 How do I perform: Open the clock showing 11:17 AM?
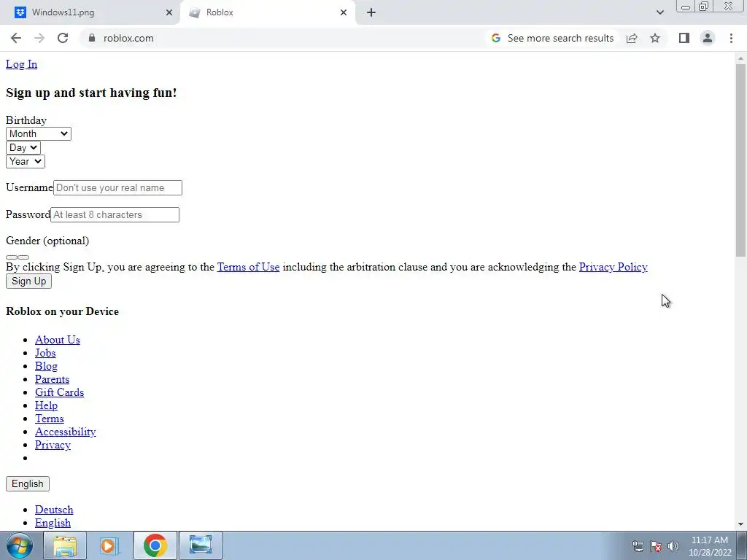[710, 546]
